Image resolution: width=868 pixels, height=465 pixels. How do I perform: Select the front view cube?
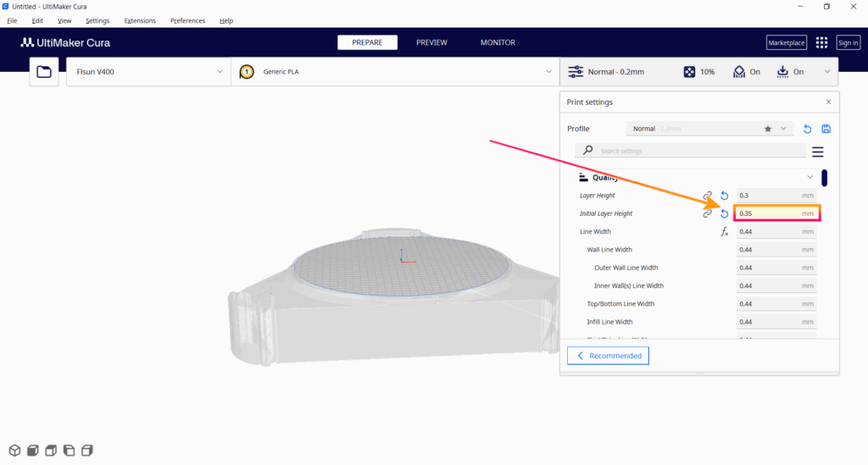(33, 451)
